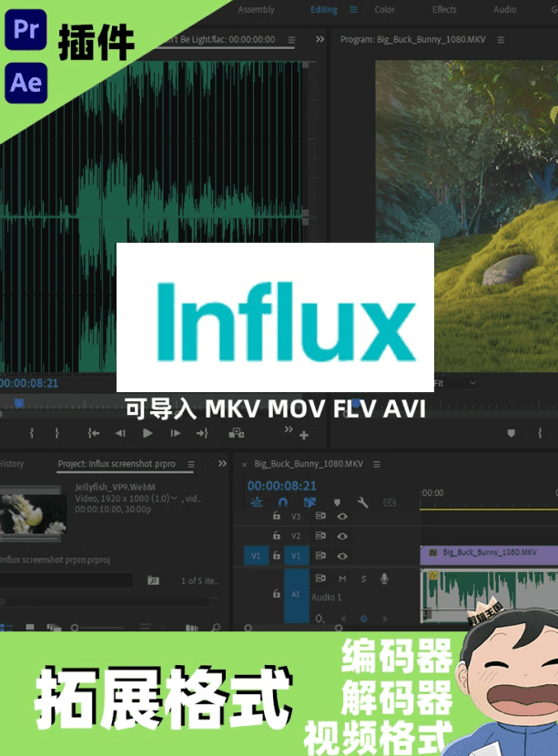Image resolution: width=558 pixels, height=756 pixels.
Task: Open timeline sequence panel menu
Action: pyautogui.click(x=377, y=464)
